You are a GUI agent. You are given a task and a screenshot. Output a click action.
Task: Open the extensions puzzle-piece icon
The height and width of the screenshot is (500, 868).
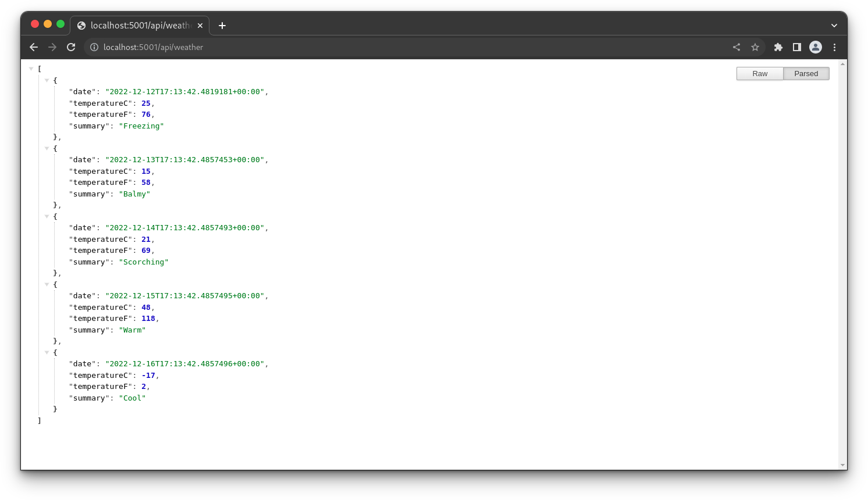point(778,47)
